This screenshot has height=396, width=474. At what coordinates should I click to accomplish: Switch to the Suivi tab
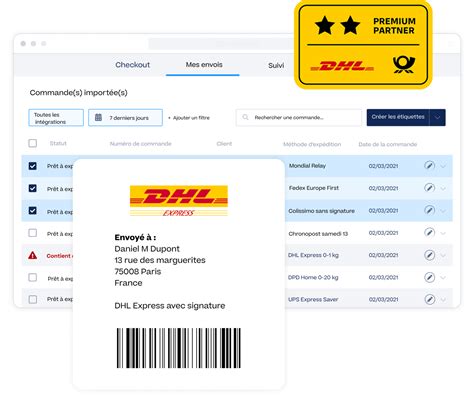pyautogui.click(x=276, y=65)
